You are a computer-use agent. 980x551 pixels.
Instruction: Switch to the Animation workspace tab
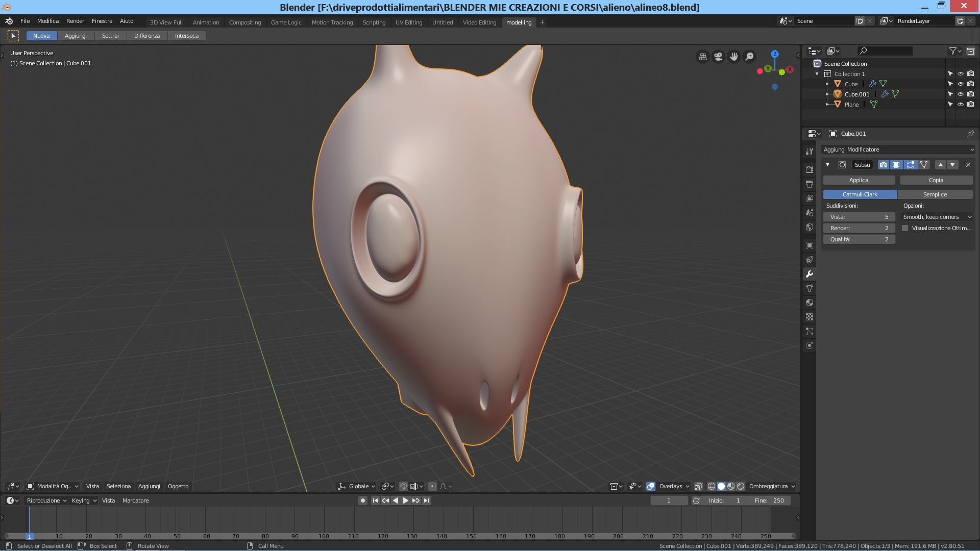(206, 22)
